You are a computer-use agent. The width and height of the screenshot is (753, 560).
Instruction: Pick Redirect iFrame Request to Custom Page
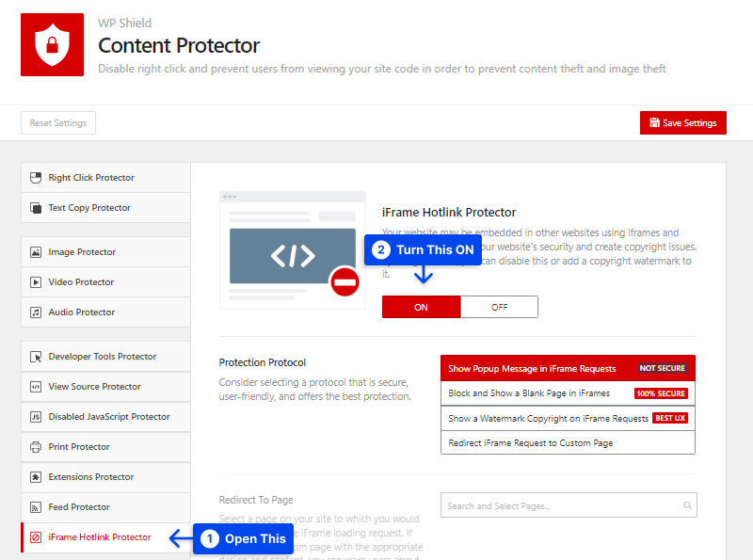(568, 442)
